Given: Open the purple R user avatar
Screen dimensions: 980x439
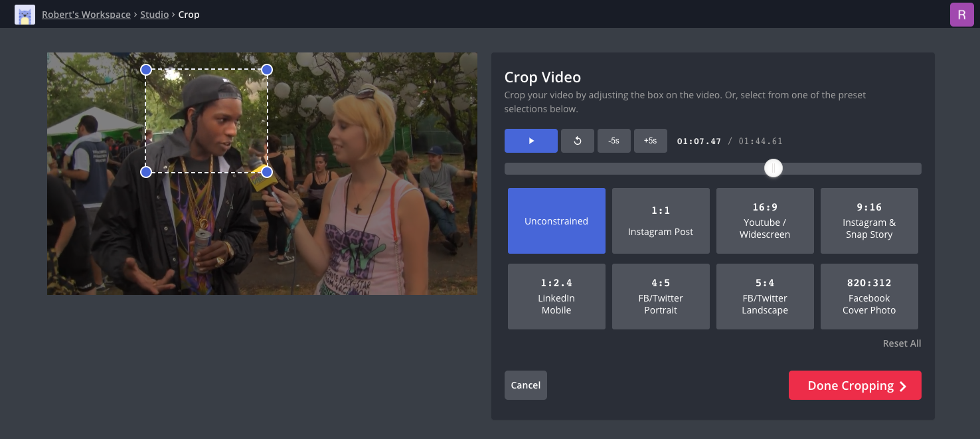Looking at the screenshot, I should [x=961, y=15].
